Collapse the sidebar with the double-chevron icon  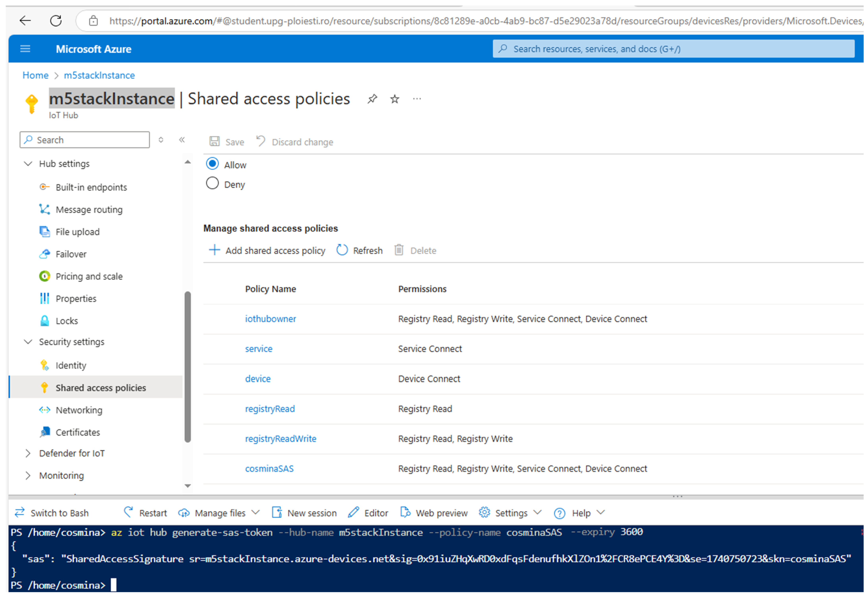tap(182, 140)
